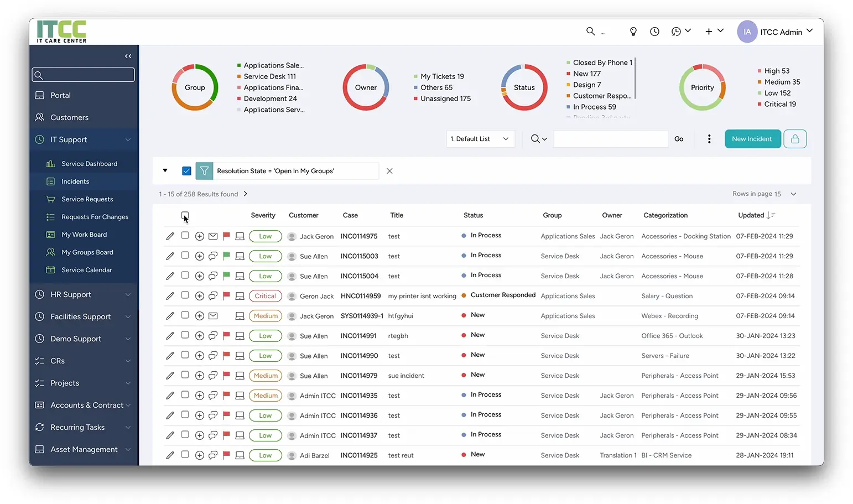Screen dimensions: 853x504
Task: Click the Priority donut chart
Action: click(702, 87)
